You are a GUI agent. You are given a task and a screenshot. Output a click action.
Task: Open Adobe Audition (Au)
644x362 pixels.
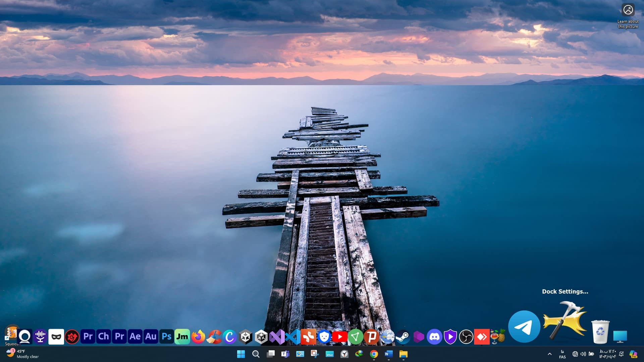pyautogui.click(x=151, y=337)
